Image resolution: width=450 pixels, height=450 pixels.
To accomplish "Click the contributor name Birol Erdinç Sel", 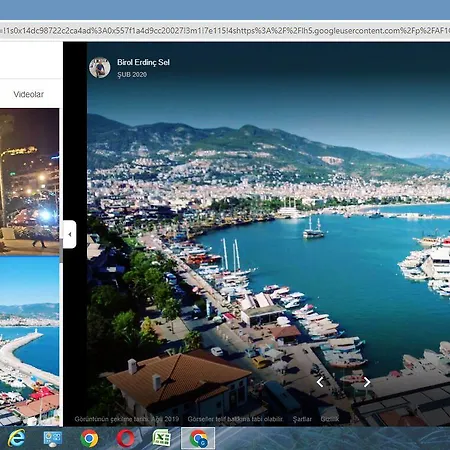I will [x=143, y=62].
